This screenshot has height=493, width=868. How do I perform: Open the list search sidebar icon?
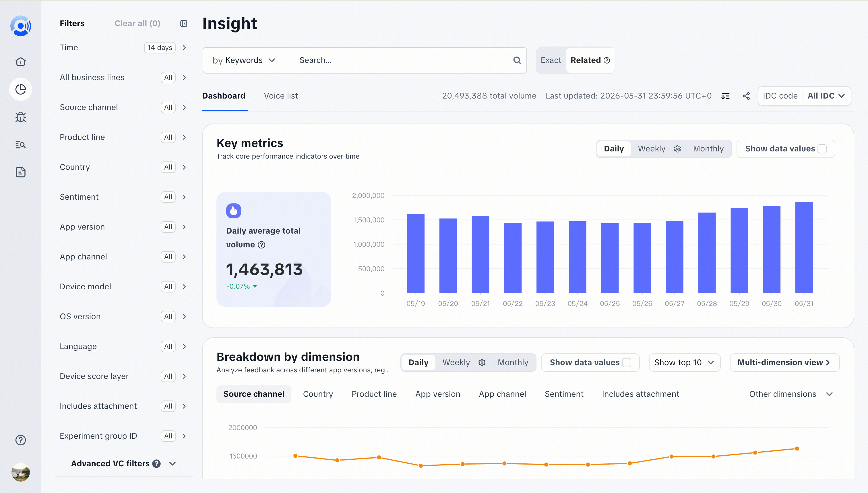click(21, 145)
